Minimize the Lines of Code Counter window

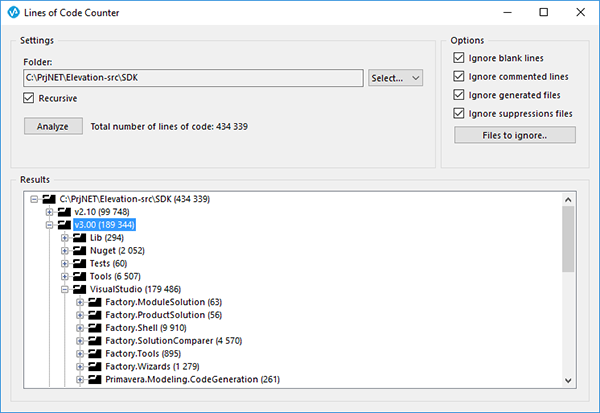point(507,12)
